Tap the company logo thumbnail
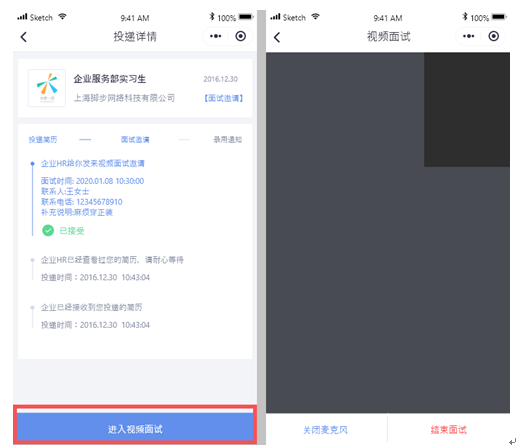Screen dimensions: 519x448 47,88
